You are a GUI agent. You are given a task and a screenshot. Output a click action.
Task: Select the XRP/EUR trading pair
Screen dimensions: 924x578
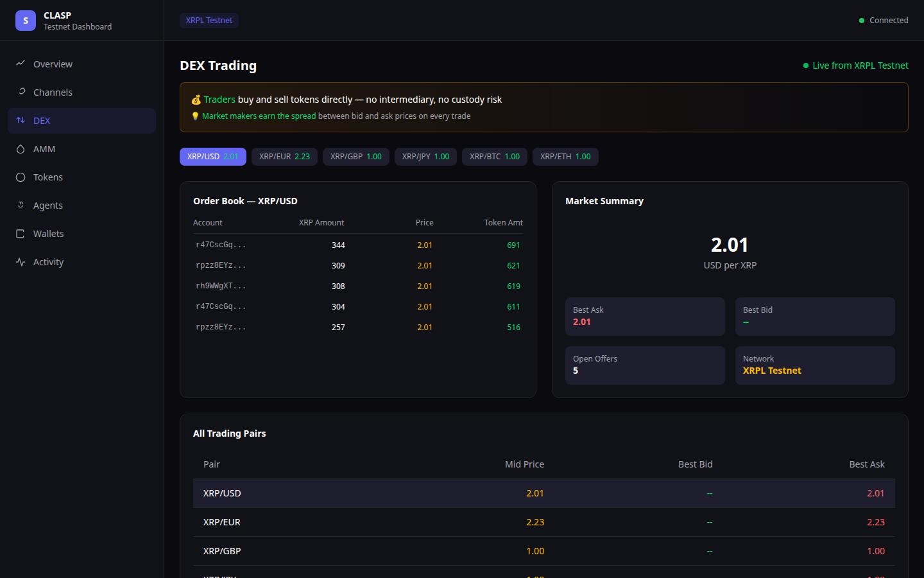click(x=284, y=156)
